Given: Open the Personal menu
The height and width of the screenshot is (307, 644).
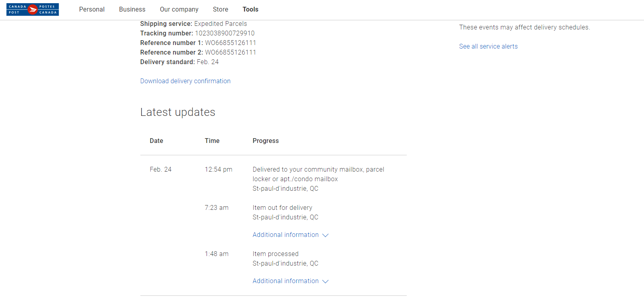Looking at the screenshot, I should pos(92,10).
